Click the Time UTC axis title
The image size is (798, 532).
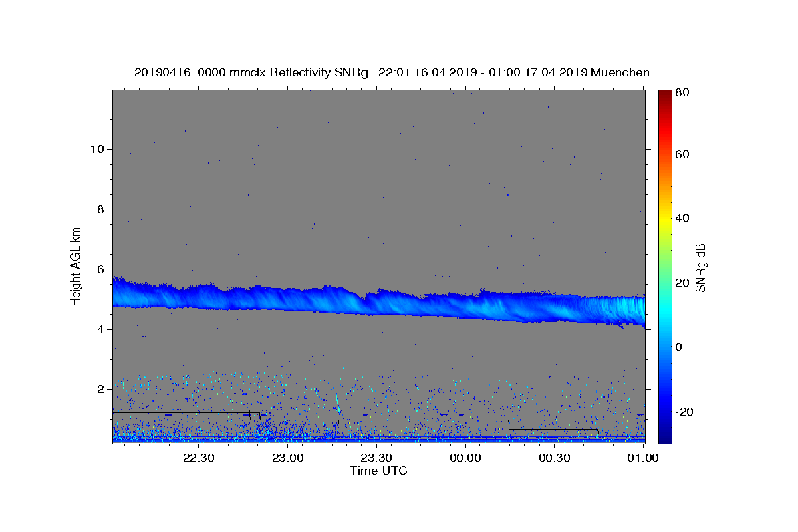click(378, 471)
